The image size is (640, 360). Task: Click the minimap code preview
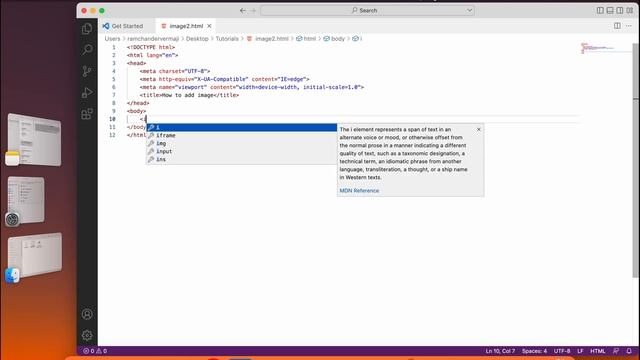[x=605, y=48]
